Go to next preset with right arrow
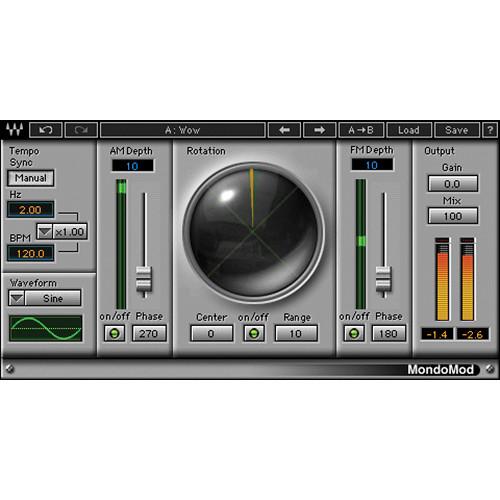 click(x=319, y=130)
